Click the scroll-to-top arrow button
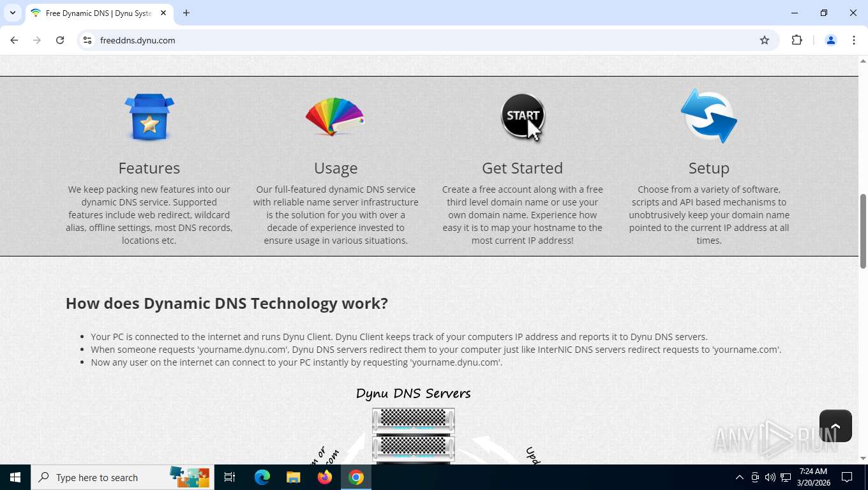868x490 pixels. pyautogui.click(x=835, y=426)
